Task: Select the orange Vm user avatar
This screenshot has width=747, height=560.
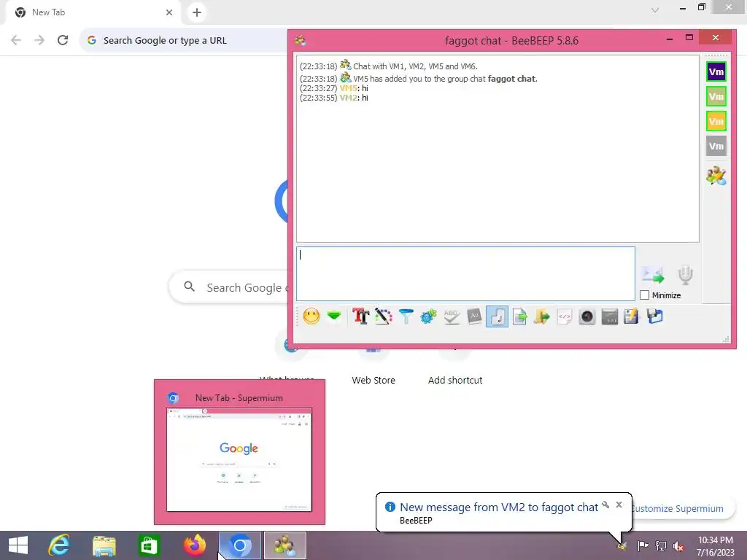Action: (716, 122)
